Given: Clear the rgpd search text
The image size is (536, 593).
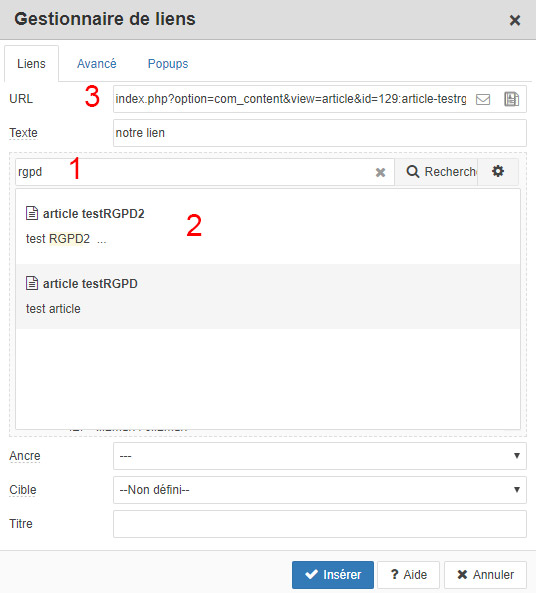Looking at the screenshot, I should coord(380,172).
